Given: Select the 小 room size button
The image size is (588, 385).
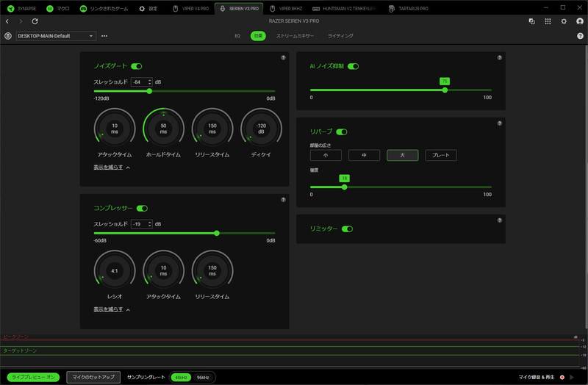Looking at the screenshot, I should point(326,155).
